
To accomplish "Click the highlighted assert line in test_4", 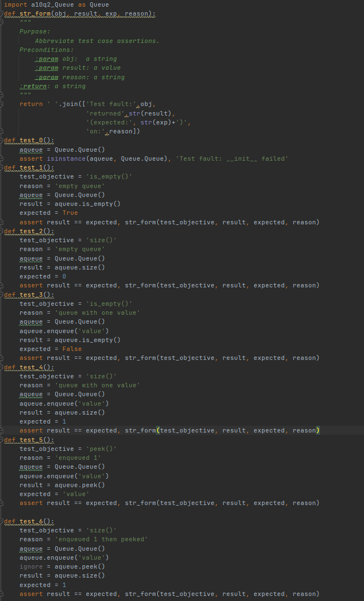I will pos(169,431).
